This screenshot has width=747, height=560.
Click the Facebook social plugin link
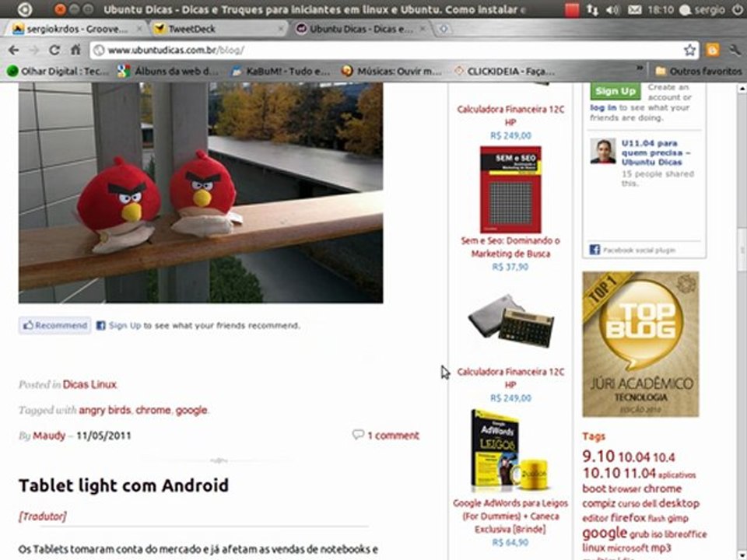pyautogui.click(x=639, y=250)
